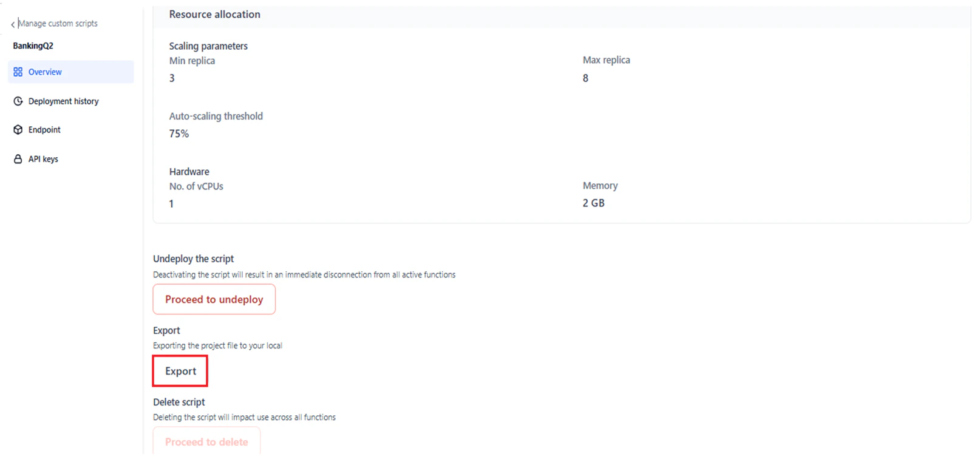Switch to the Overview tab
Viewport: 980px width, 465px height.
tap(44, 72)
